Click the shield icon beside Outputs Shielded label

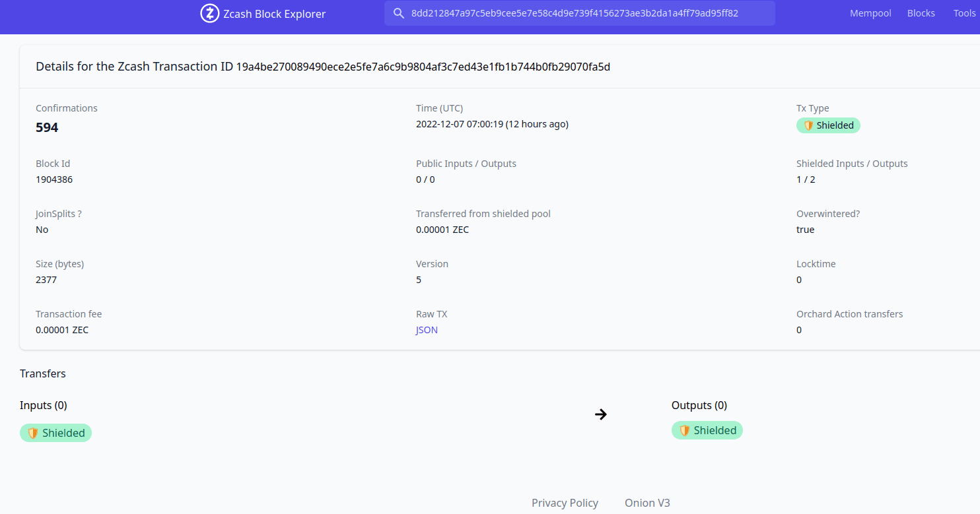684,430
